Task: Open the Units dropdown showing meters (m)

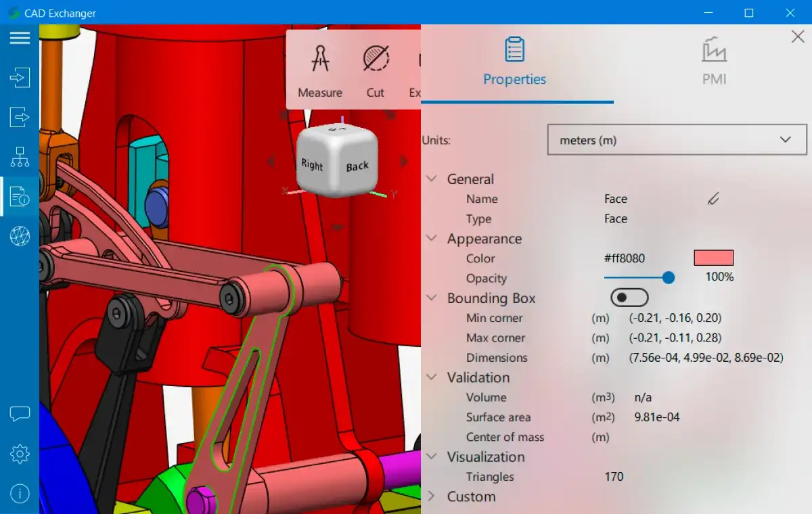Action: point(677,140)
